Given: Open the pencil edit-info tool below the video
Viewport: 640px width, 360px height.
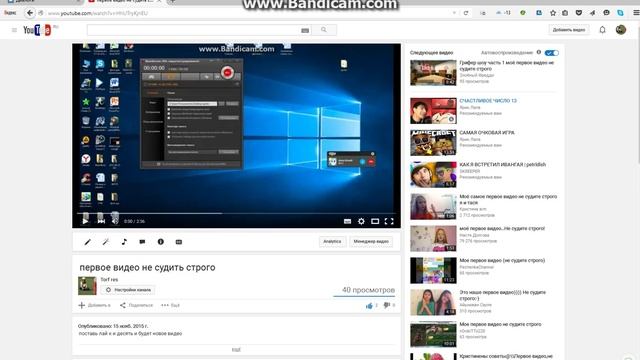Looking at the screenshot, I should (87, 242).
